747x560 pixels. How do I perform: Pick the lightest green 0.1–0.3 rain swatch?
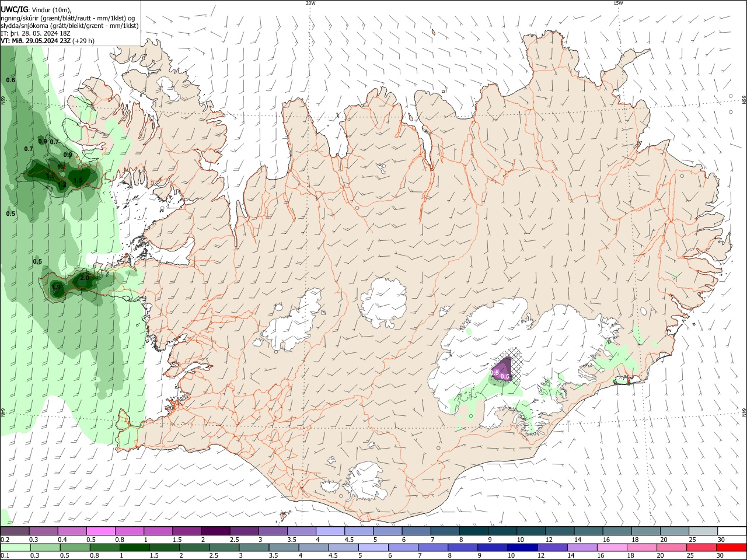coord(15,547)
